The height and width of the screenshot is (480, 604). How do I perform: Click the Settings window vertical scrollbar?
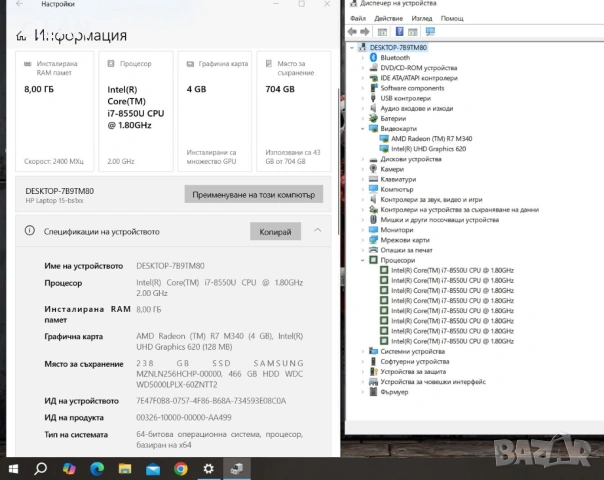click(x=338, y=162)
